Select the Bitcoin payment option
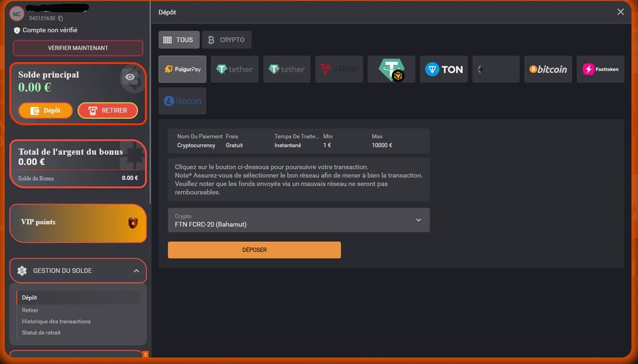 pyautogui.click(x=548, y=69)
